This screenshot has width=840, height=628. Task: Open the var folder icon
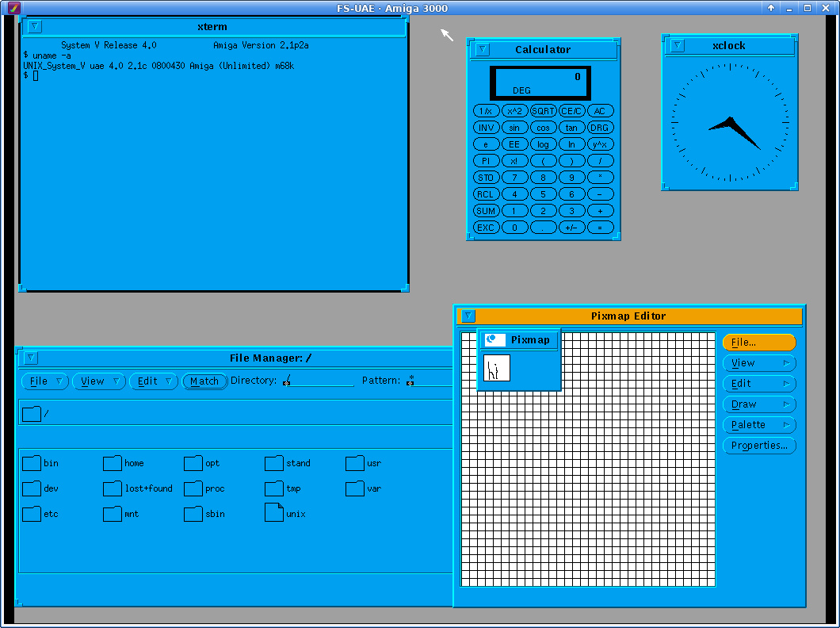[x=355, y=488]
